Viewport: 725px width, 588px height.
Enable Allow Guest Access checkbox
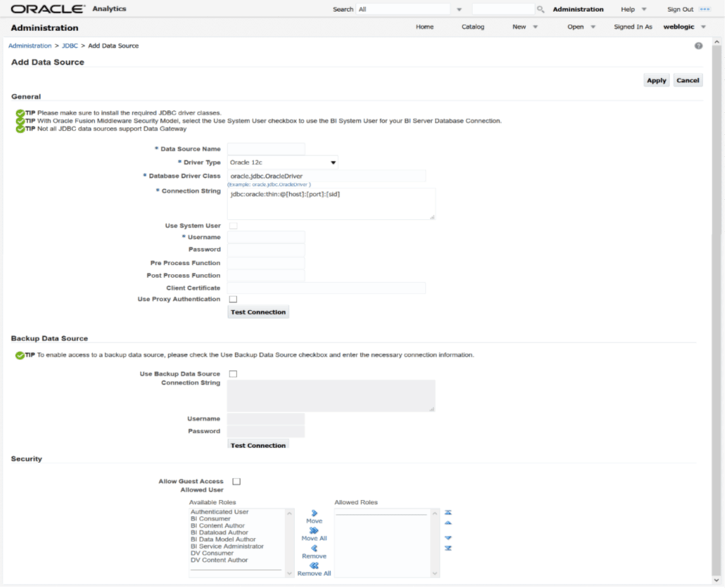point(236,481)
